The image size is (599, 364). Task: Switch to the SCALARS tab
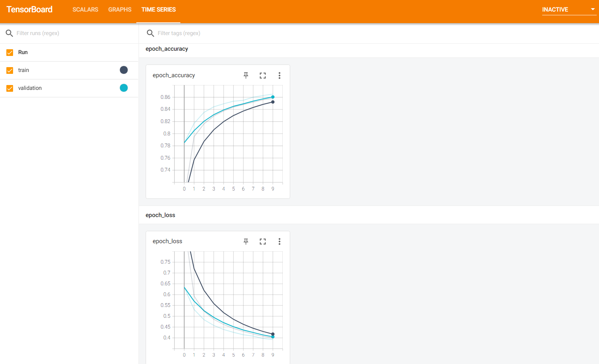pos(85,10)
